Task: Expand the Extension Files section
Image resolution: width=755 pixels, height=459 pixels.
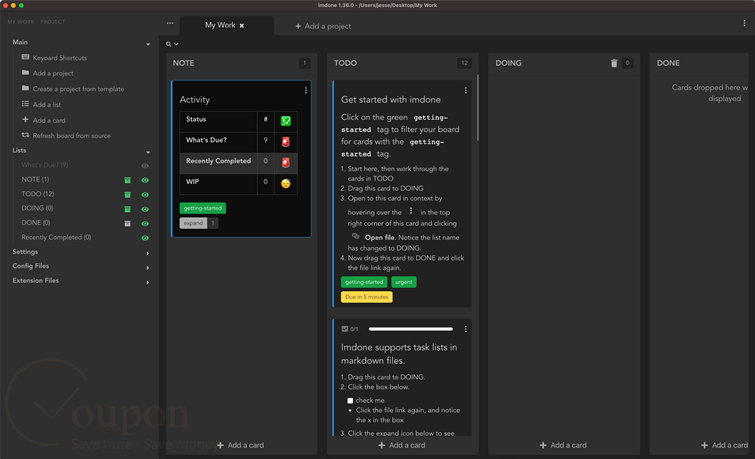Action: click(148, 282)
